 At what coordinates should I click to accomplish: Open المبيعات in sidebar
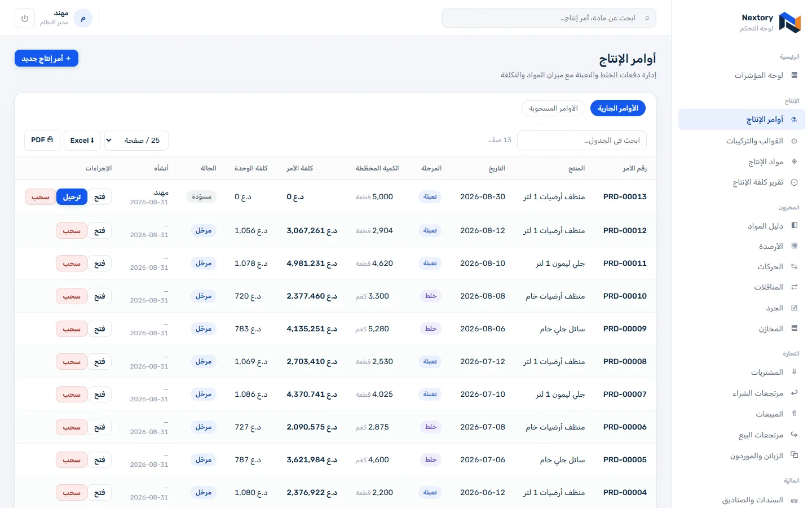click(742, 414)
